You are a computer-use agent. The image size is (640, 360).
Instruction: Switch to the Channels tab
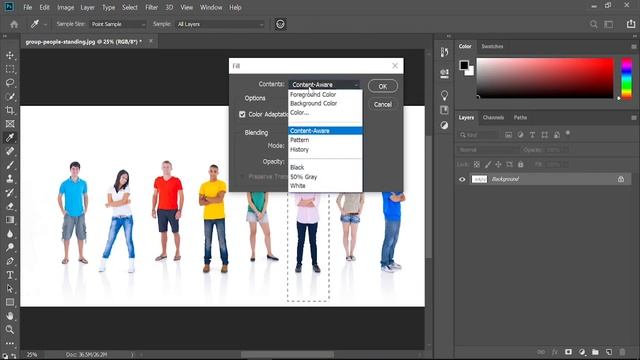[x=493, y=118]
